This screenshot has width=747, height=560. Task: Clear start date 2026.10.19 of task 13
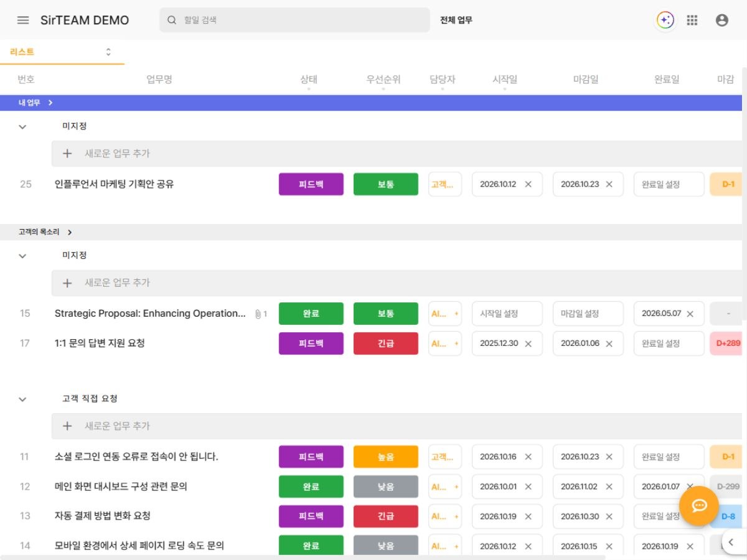pyautogui.click(x=529, y=516)
